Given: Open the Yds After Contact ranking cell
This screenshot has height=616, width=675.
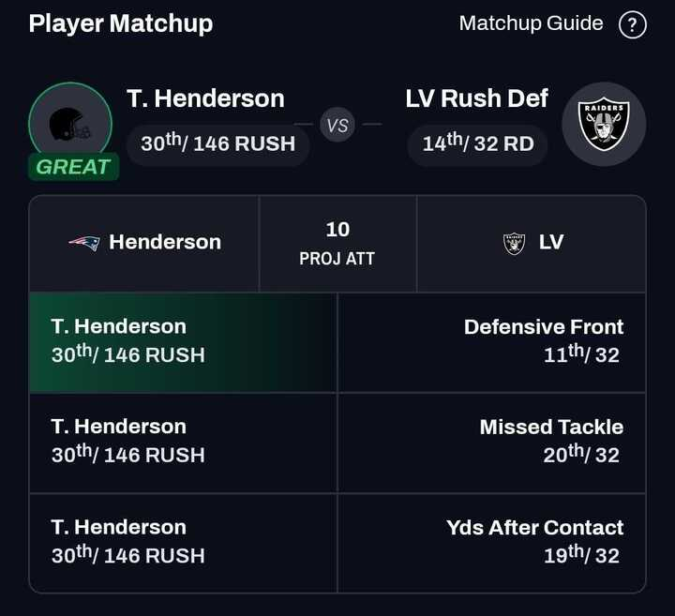Looking at the screenshot, I should click(x=491, y=542).
